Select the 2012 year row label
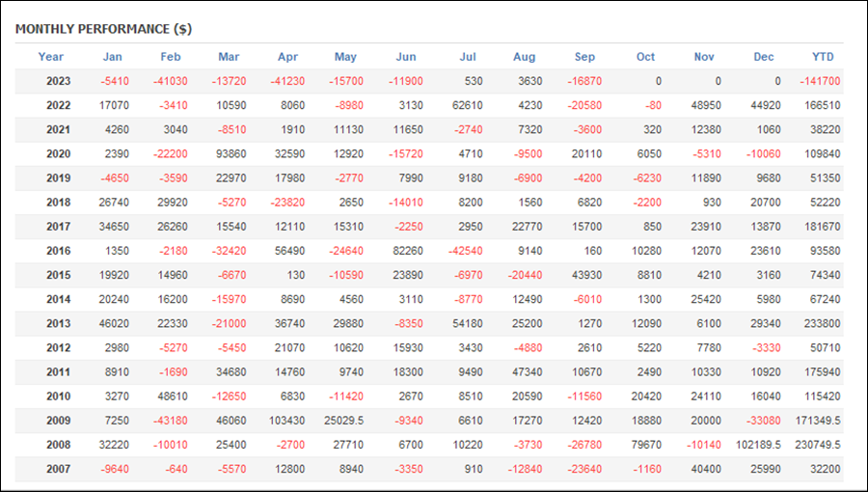Screen dimensions: 868x492 tap(58, 348)
